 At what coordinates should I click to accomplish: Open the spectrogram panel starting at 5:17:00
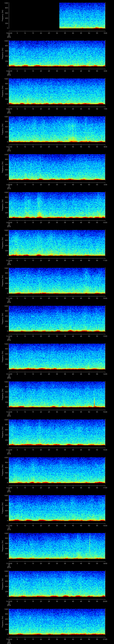57,508
